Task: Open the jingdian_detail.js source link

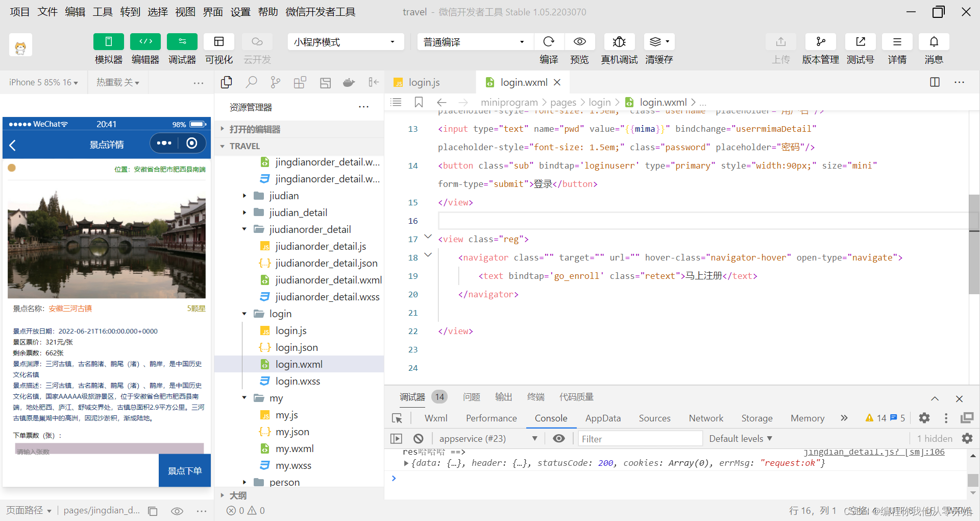Action: point(874,452)
